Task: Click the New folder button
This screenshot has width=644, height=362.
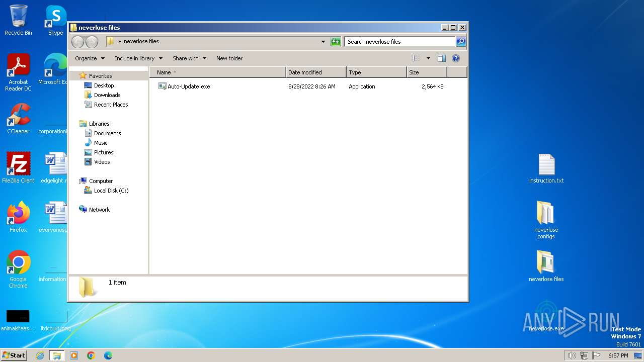Action: pos(229,58)
